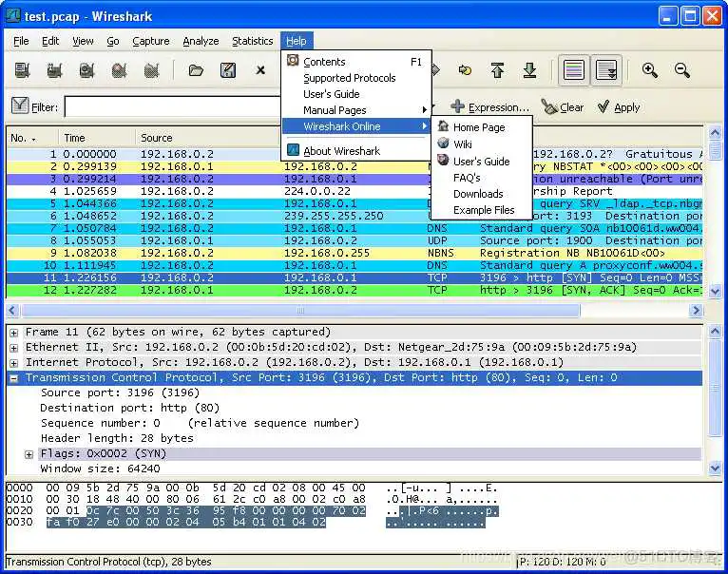Click the zoom in magnifier icon
This screenshot has height=574, width=728.
pos(650,70)
